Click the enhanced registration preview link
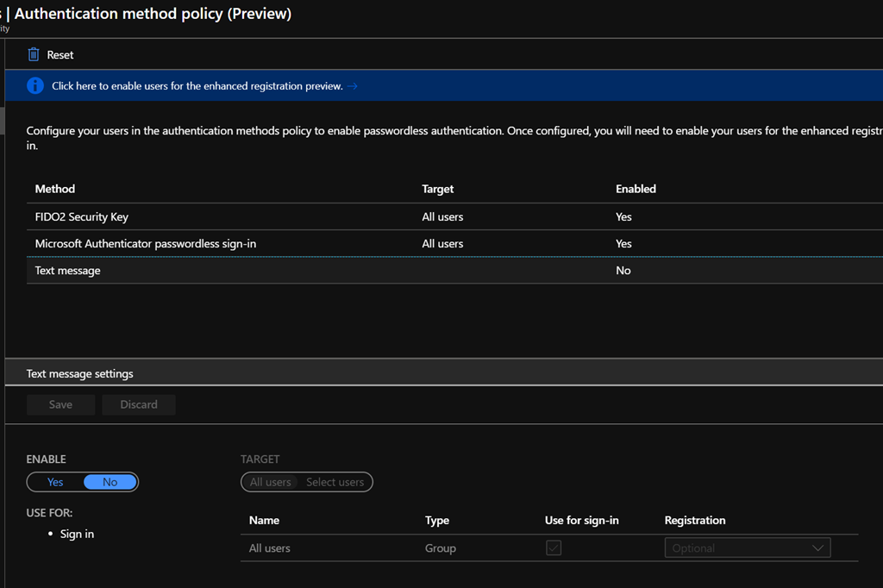 point(197,86)
